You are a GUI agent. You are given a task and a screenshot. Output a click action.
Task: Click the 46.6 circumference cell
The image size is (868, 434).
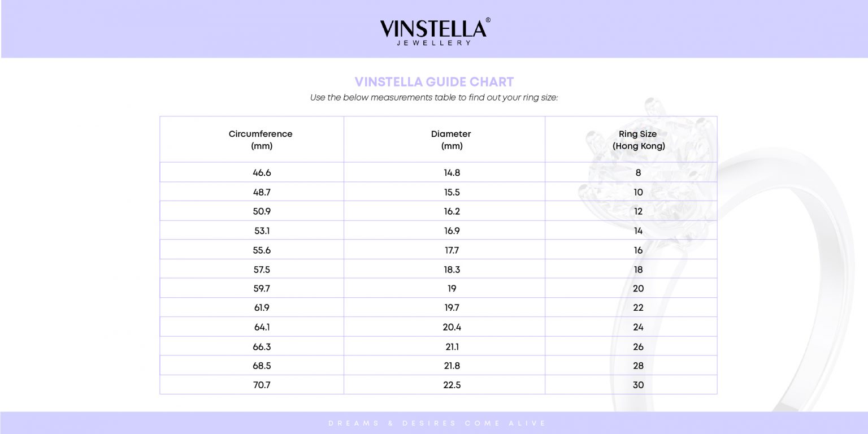(x=262, y=173)
